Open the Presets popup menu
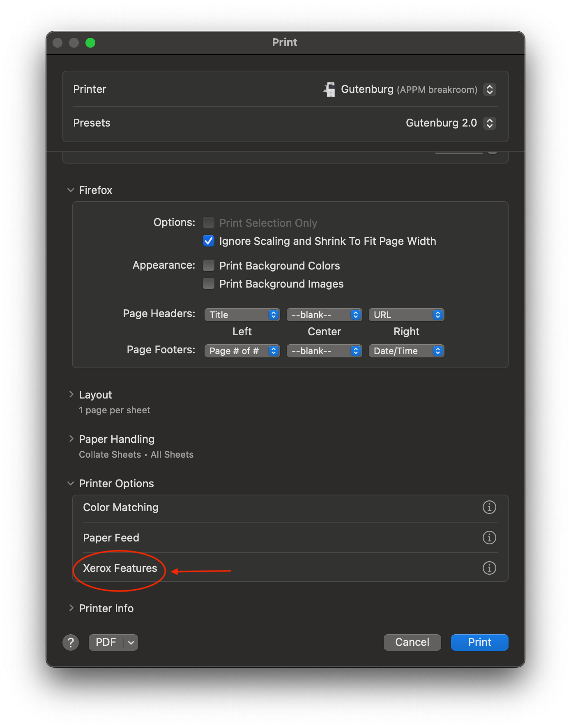This screenshot has height=728, width=571. coord(489,123)
